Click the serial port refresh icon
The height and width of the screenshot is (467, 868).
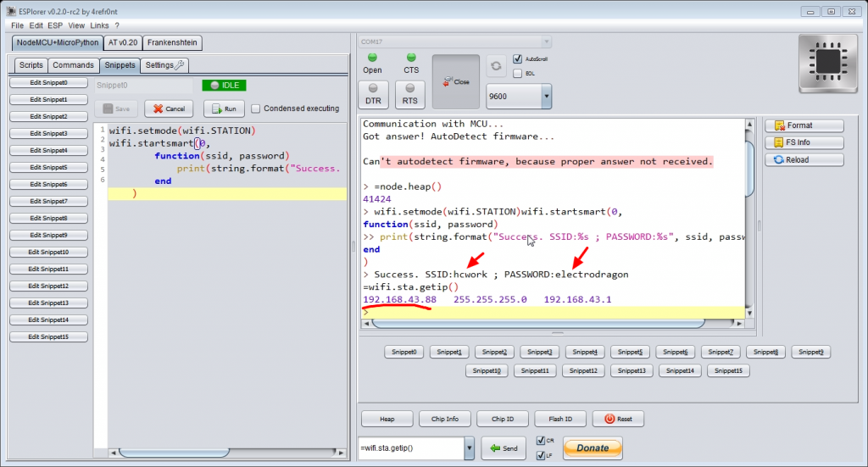[x=496, y=66]
